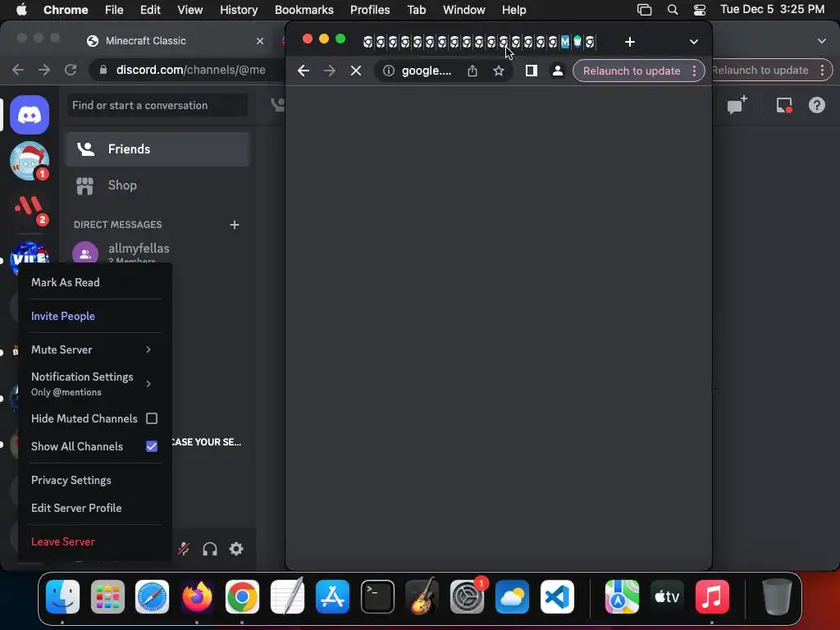The width and height of the screenshot is (840, 630).
Task: Open Terminal from the dock
Action: (x=377, y=596)
